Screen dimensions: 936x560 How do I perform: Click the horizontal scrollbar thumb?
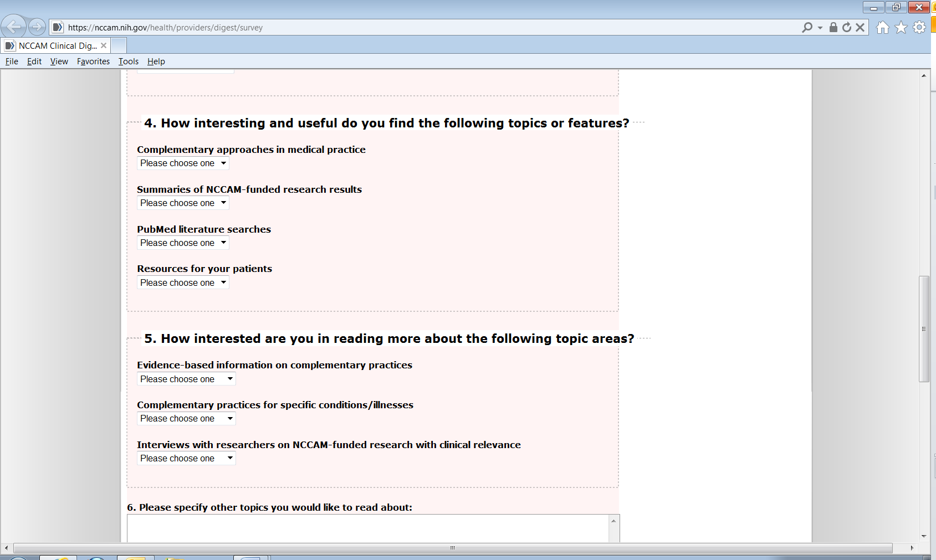coord(453,548)
